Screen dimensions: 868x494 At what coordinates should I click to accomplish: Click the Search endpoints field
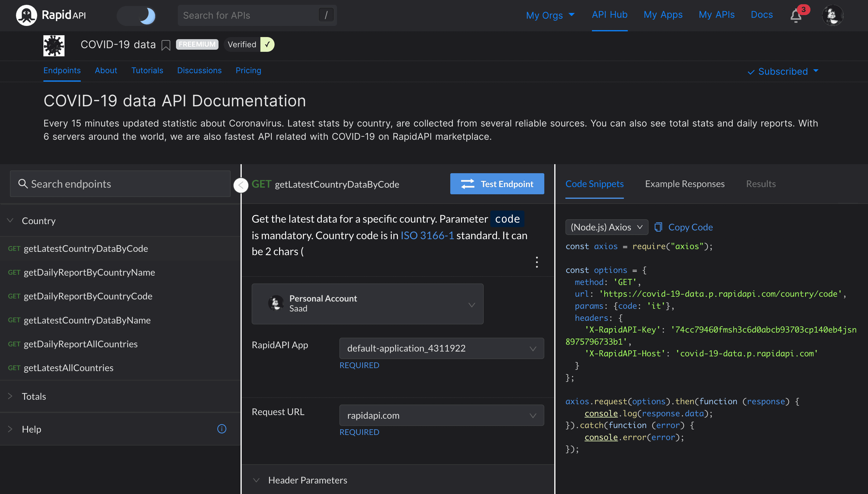pos(120,184)
